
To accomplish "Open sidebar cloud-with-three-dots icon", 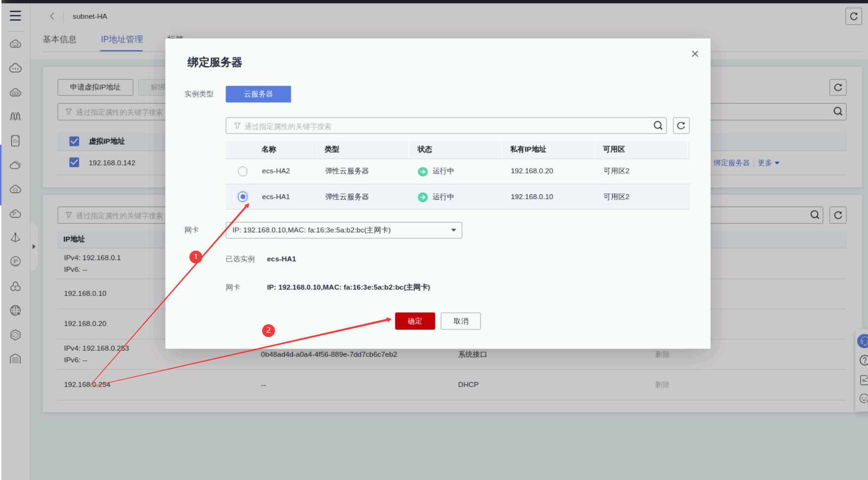I will click(x=15, y=68).
